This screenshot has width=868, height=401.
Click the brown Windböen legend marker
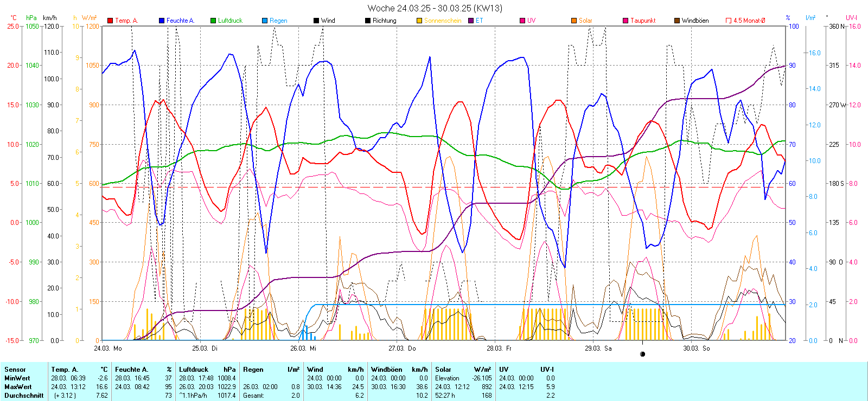[x=677, y=21]
